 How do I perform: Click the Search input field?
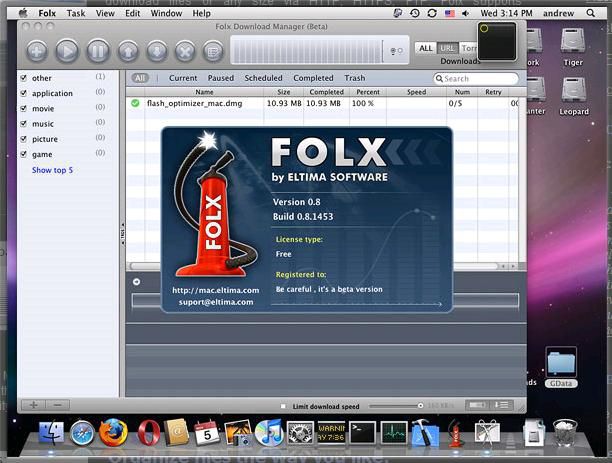pyautogui.click(x=476, y=78)
